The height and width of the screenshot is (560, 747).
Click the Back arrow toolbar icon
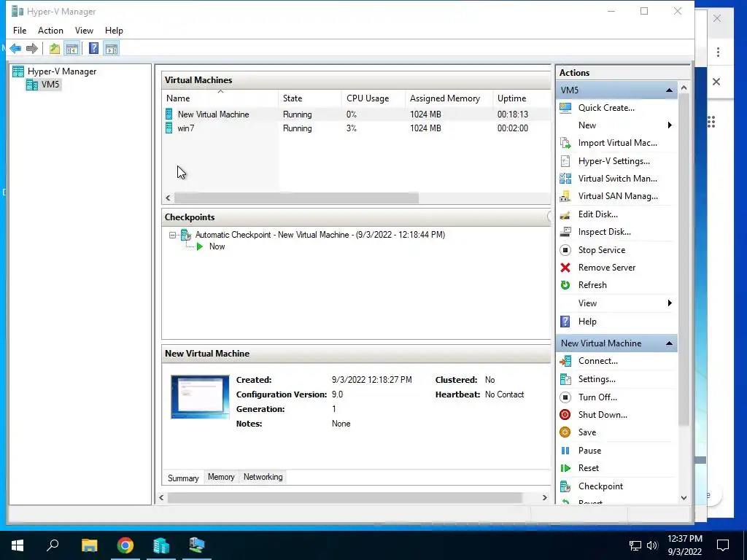(15, 48)
